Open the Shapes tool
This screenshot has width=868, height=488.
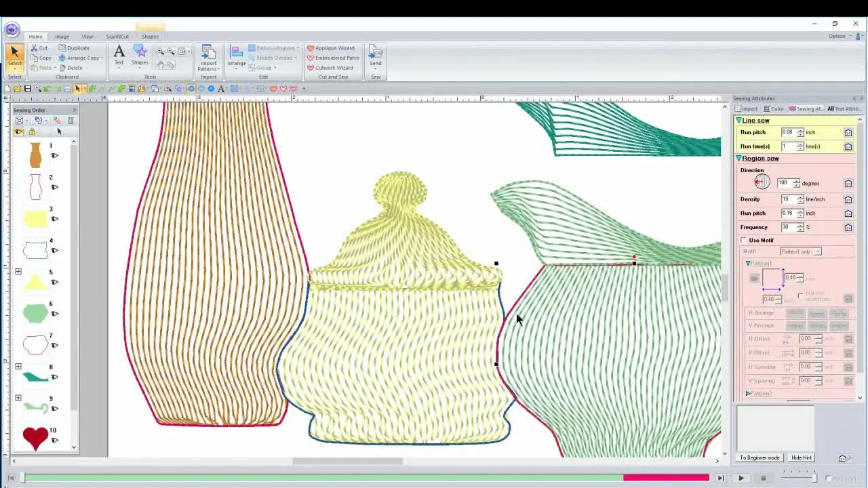coord(140,56)
